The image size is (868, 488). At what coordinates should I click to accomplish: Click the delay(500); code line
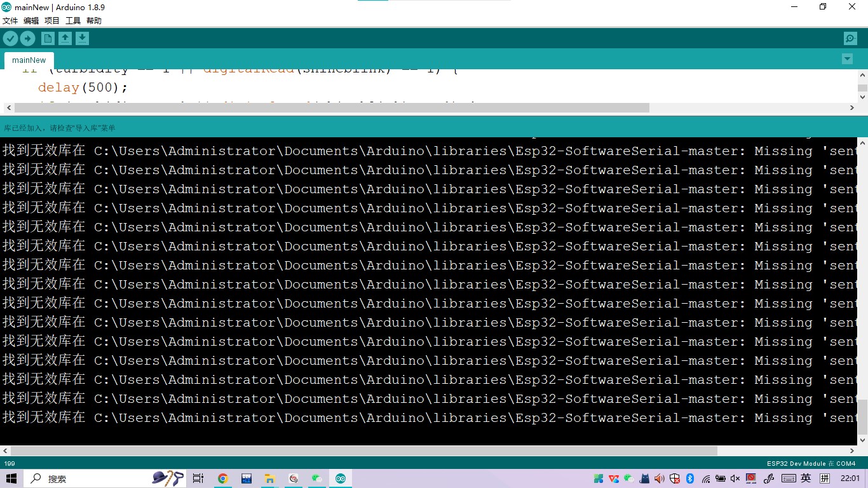coord(83,87)
